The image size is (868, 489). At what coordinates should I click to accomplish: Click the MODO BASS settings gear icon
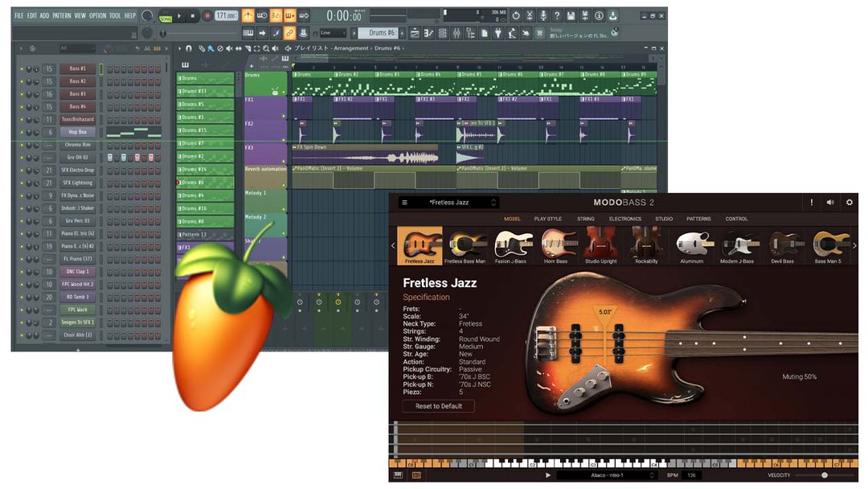click(x=849, y=203)
